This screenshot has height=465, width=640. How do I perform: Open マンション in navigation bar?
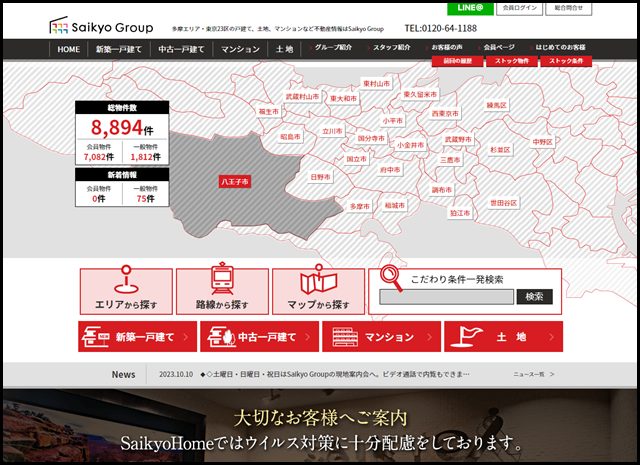coord(240,49)
